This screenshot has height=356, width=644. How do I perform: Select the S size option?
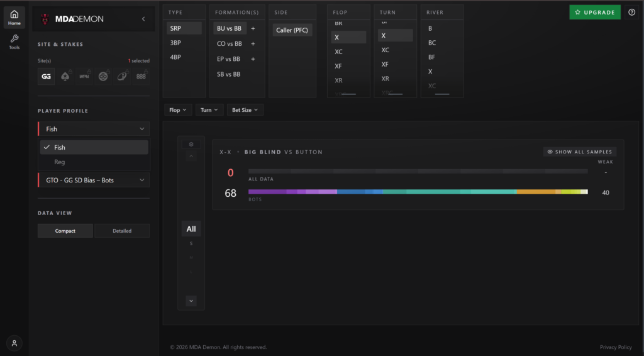191,243
